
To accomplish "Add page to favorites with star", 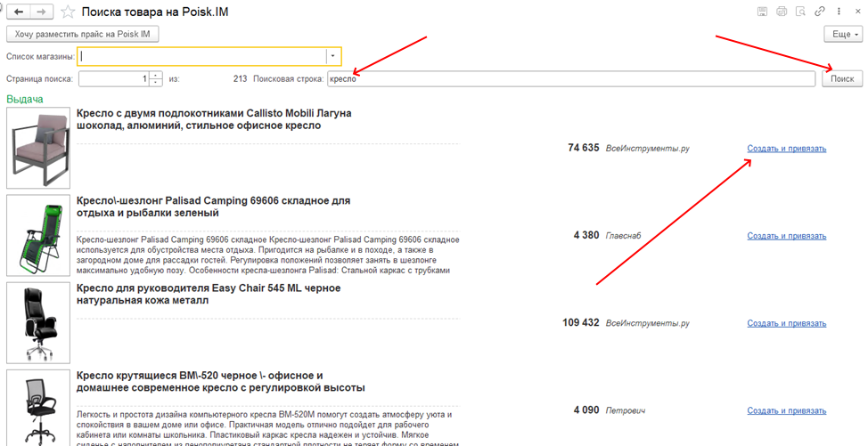I will tap(67, 13).
